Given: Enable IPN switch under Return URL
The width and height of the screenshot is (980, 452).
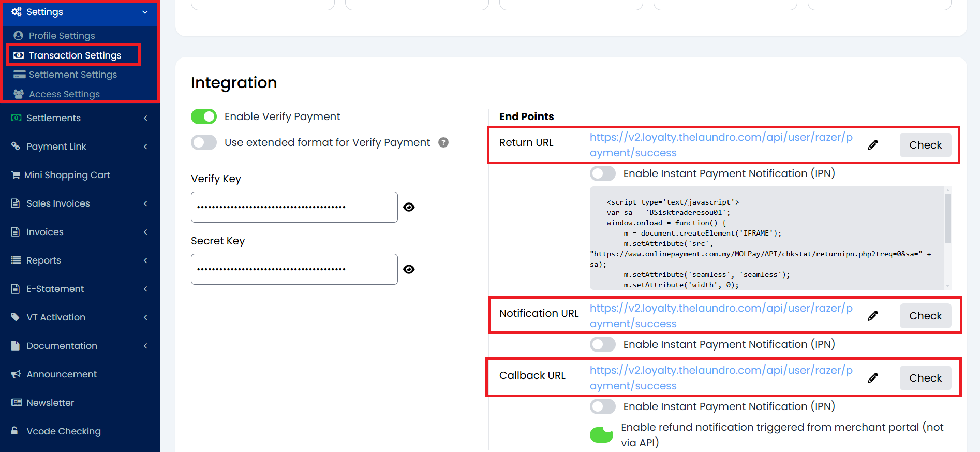Looking at the screenshot, I should point(603,173).
